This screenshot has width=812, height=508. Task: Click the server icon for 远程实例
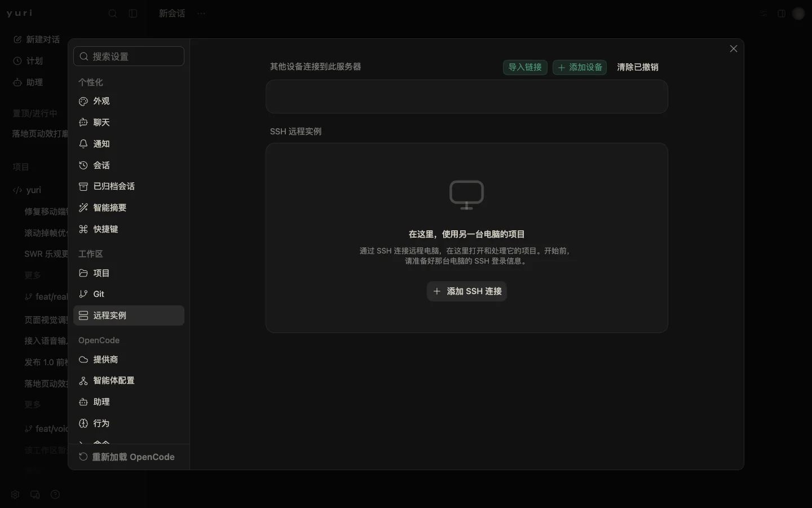pos(83,316)
